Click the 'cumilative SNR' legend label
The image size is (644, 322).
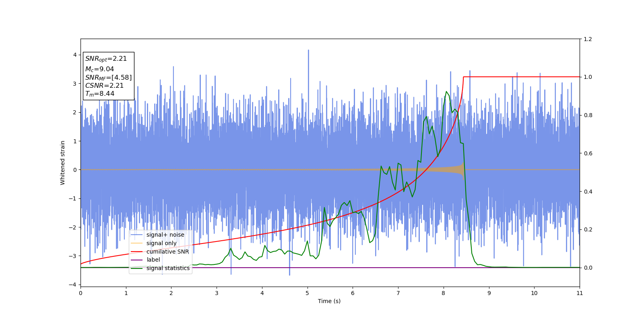pos(167,252)
